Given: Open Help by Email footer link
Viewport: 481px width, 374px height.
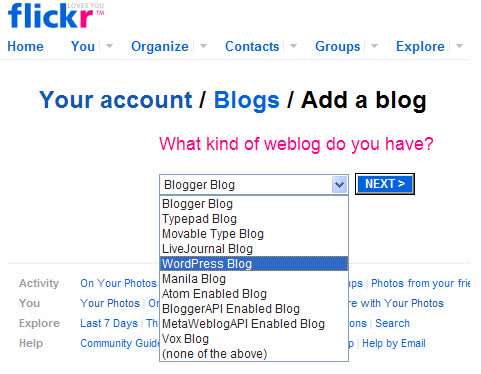Looking at the screenshot, I should [x=394, y=343].
